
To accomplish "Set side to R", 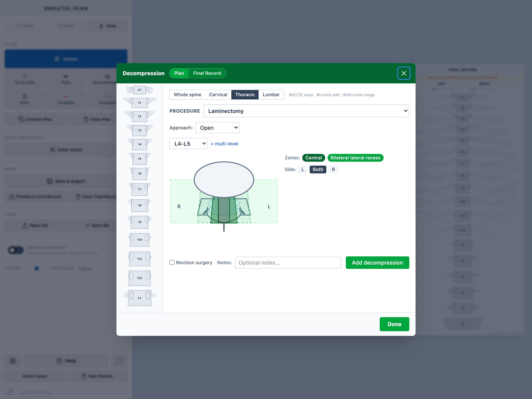I will click(x=333, y=169).
